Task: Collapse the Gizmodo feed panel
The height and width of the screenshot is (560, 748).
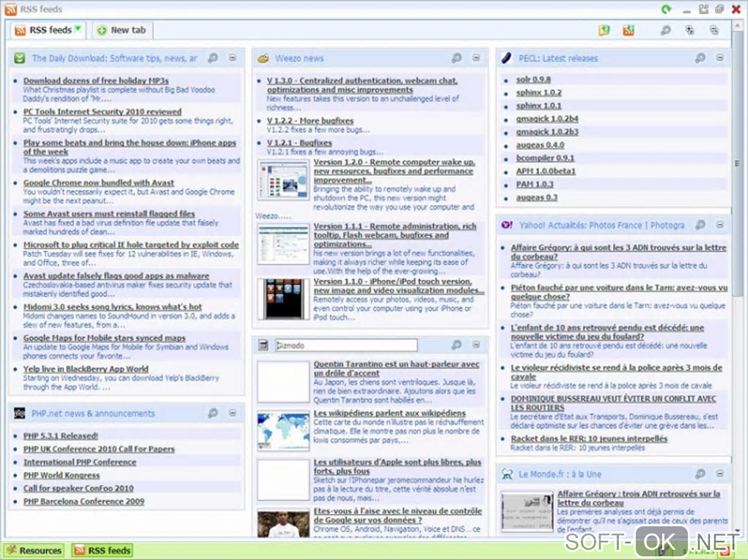Action: pos(476,345)
